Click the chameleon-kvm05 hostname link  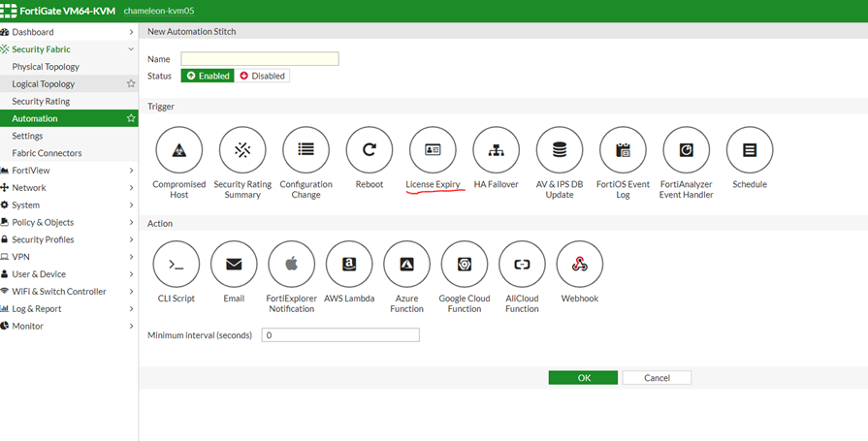[x=159, y=11]
